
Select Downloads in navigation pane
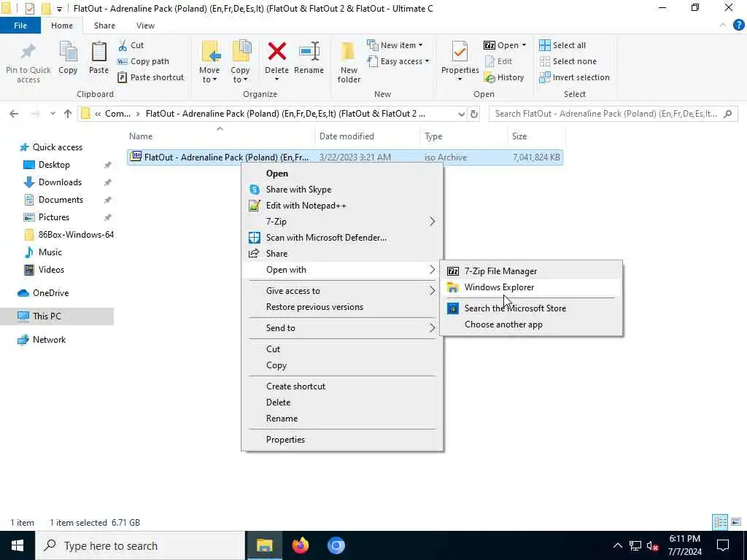[x=60, y=182]
